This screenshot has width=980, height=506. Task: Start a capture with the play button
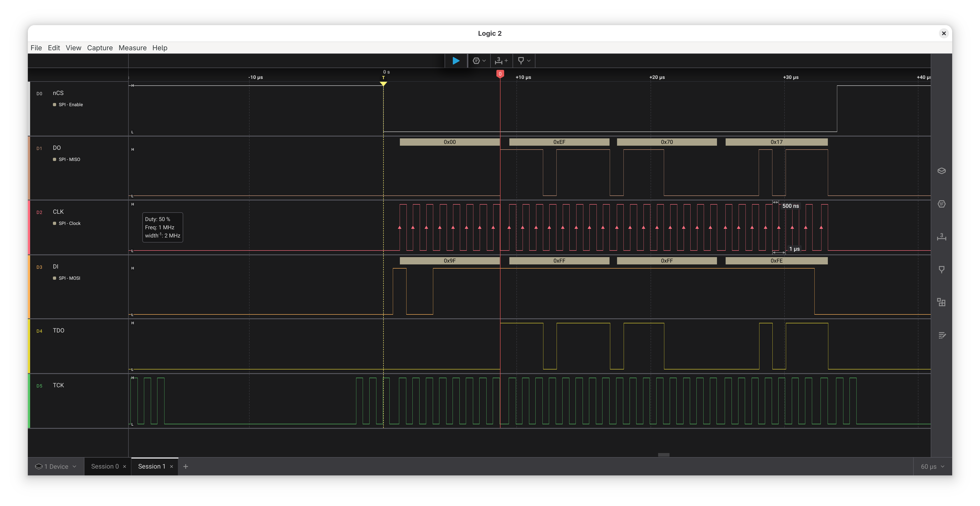pyautogui.click(x=456, y=61)
